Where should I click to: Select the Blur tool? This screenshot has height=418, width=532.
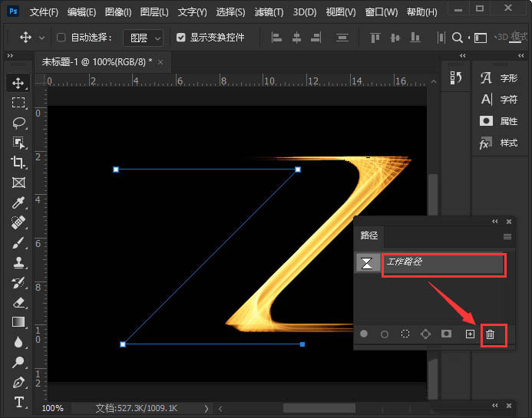coord(18,342)
